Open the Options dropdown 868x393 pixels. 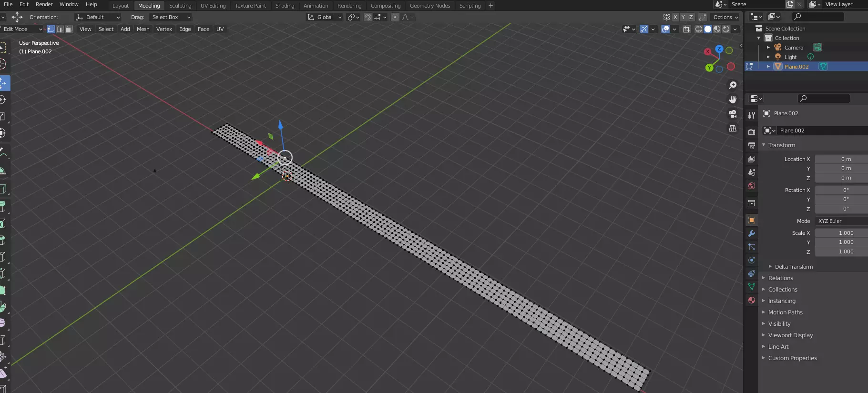(725, 17)
